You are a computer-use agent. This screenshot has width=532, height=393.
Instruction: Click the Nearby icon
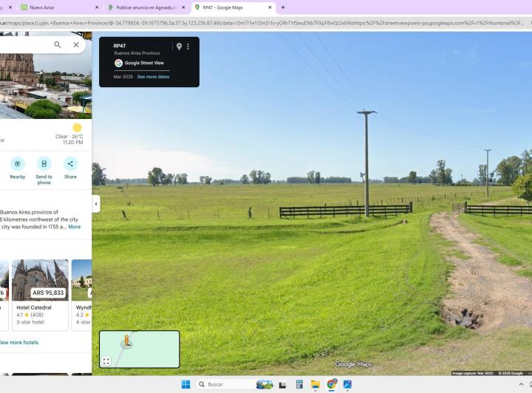pos(18,164)
